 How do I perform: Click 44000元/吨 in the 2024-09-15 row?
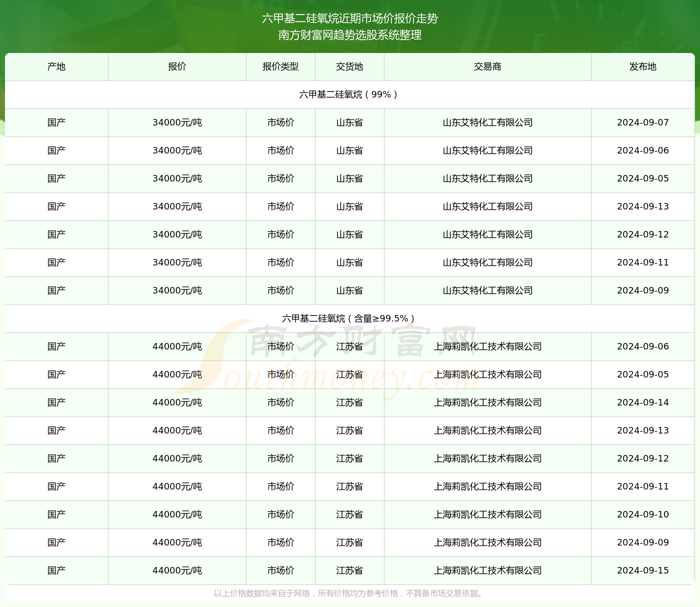coord(177,570)
